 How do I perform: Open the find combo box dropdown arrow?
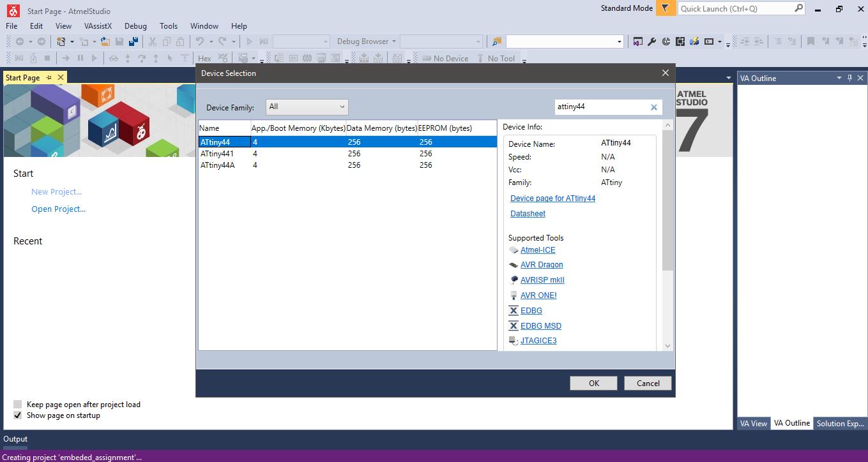(x=619, y=41)
